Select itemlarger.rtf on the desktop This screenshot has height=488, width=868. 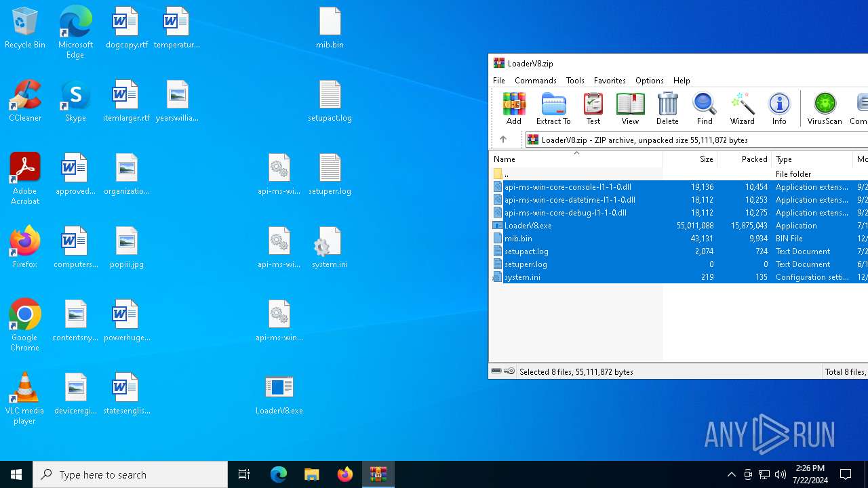point(126,101)
